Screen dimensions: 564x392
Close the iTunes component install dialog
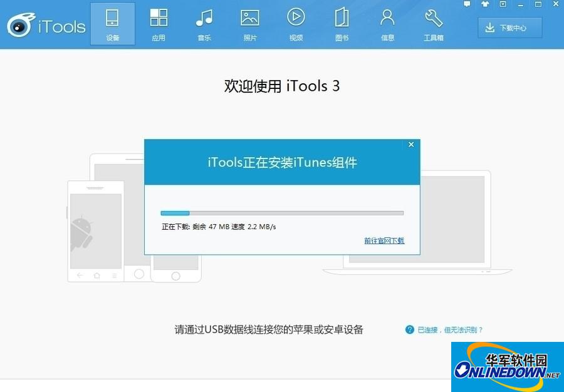click(x=411, y=145)
